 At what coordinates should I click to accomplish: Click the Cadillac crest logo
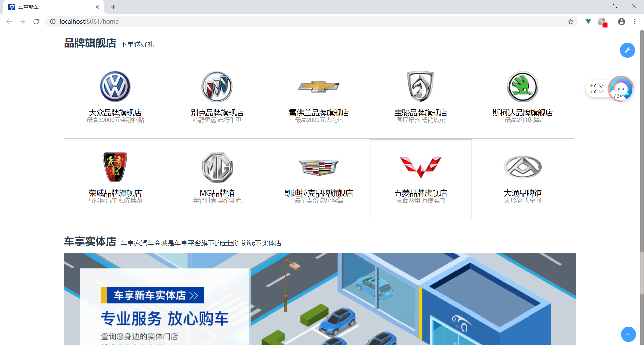319,168
